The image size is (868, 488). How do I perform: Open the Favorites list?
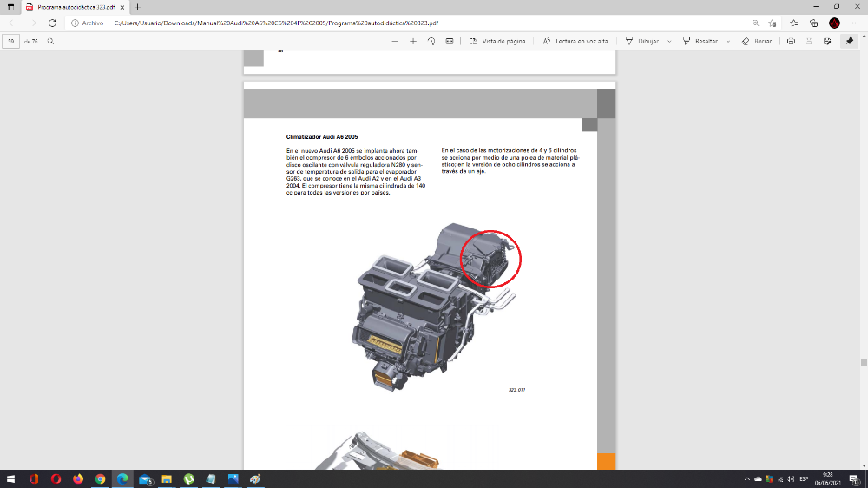point(794,23)
